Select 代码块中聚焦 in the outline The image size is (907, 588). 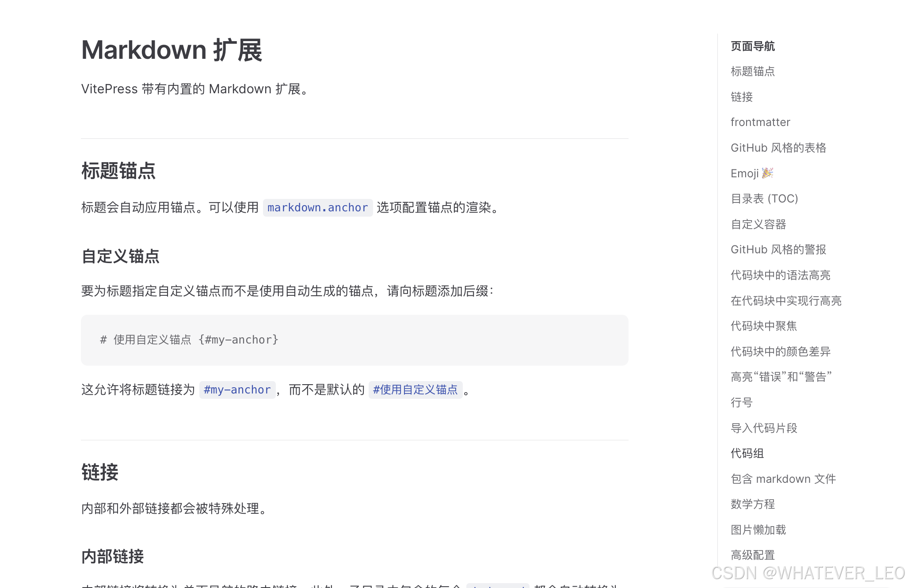(763, 326)
